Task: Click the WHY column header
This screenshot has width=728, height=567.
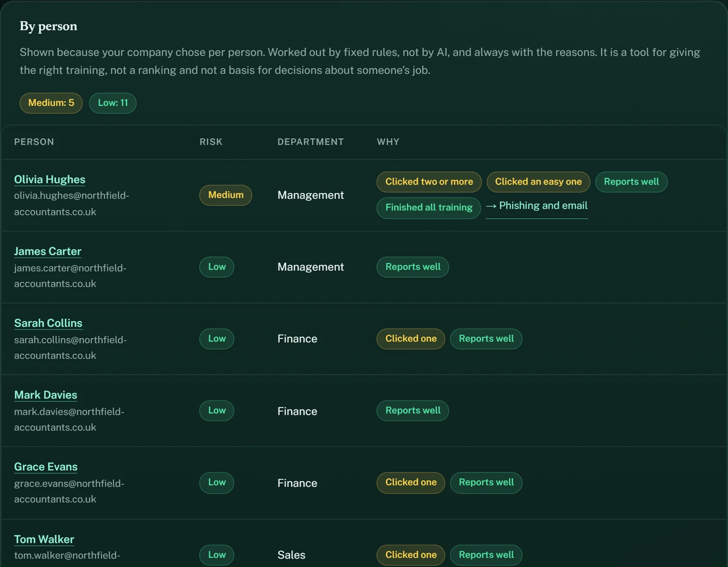Action: coord(388,142)
